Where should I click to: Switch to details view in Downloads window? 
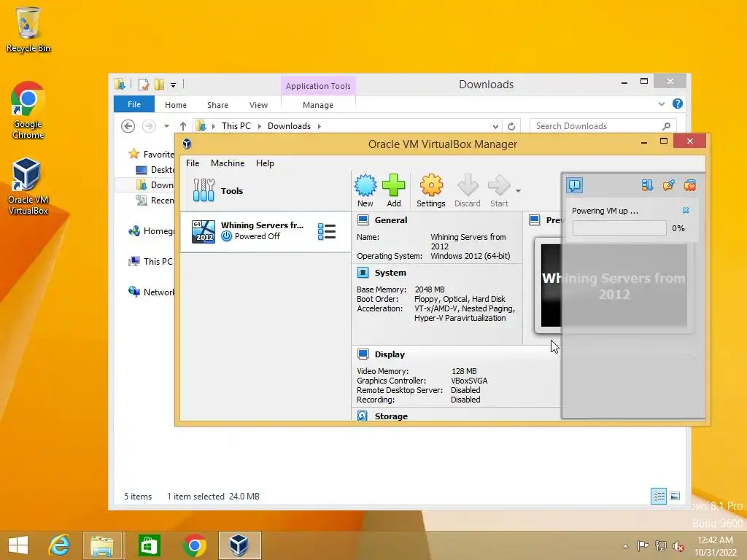coord(659,496)
